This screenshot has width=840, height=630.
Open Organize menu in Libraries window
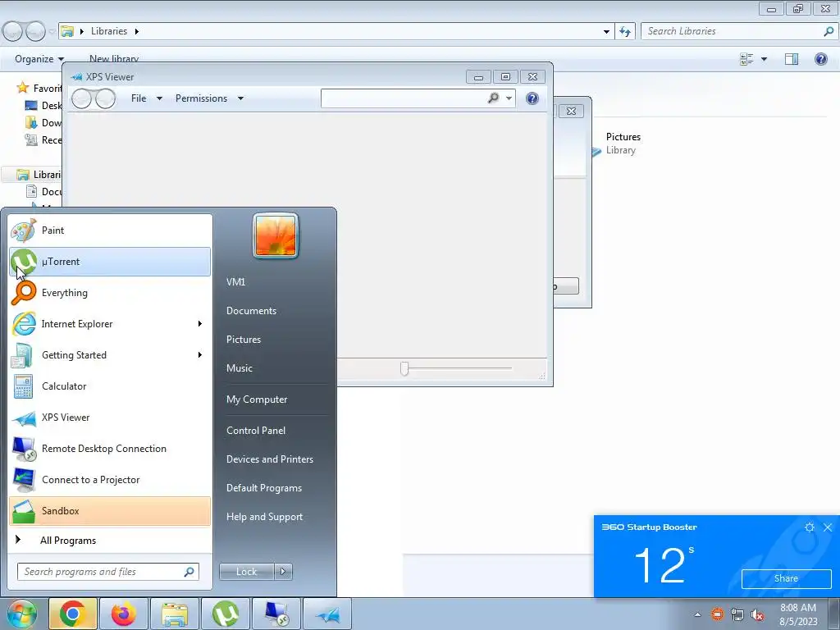point(39,59)
